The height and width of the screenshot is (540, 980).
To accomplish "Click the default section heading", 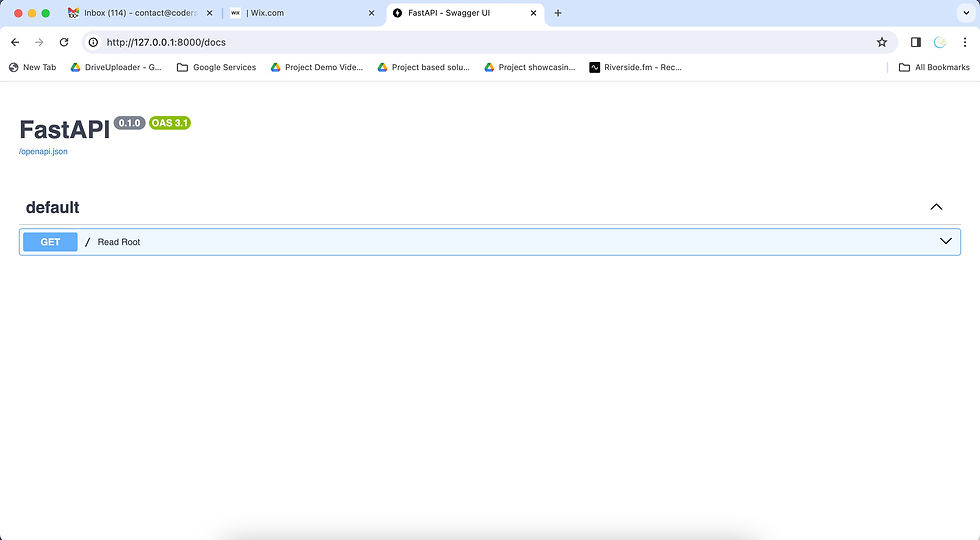I will (52, 208).
